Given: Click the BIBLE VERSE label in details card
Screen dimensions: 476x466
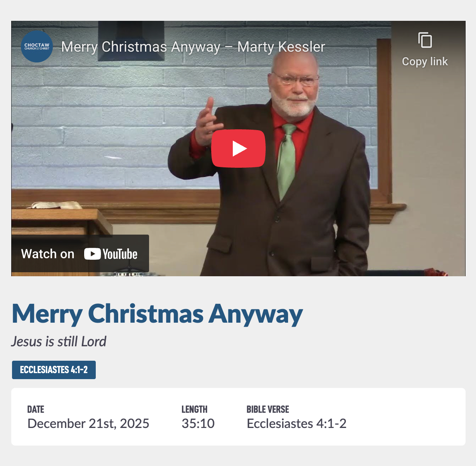Looking at the screenshot, I should (268, 409).
